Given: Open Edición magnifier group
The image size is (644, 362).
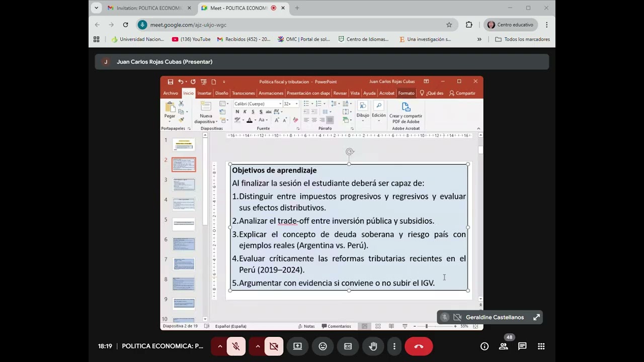Looking at the screenshot, I should coord(379,111).
